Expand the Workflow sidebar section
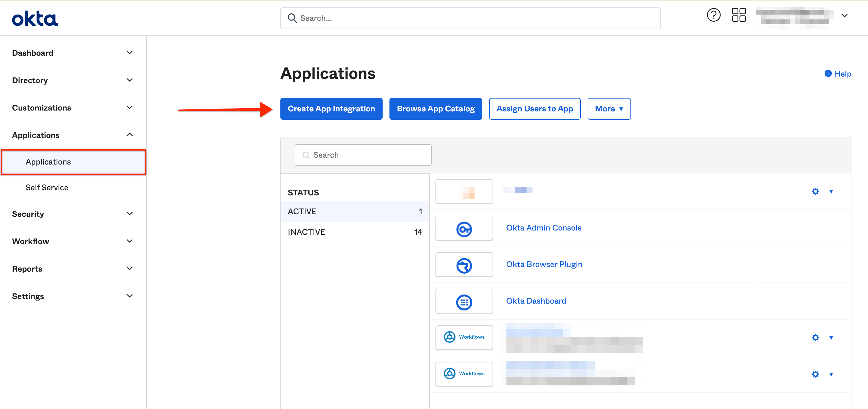 pos(129,241)
